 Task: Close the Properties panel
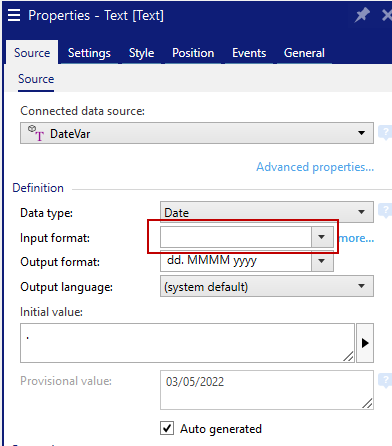387,15
